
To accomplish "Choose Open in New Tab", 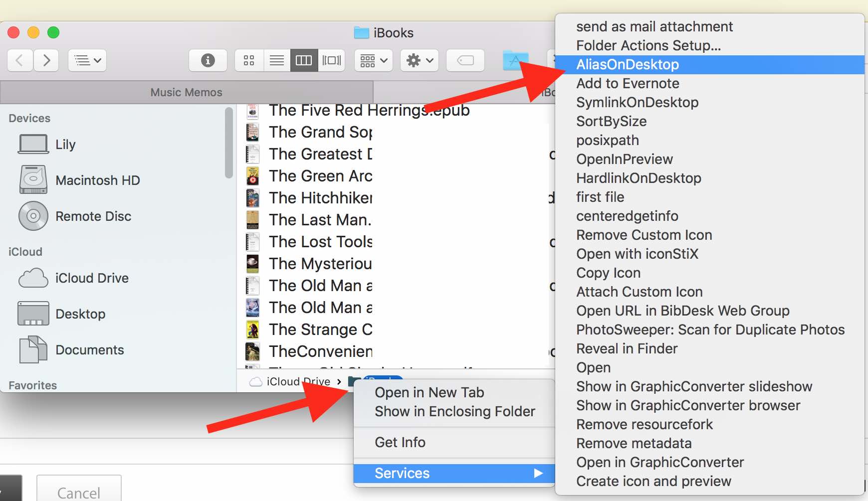I will (454, 392).
